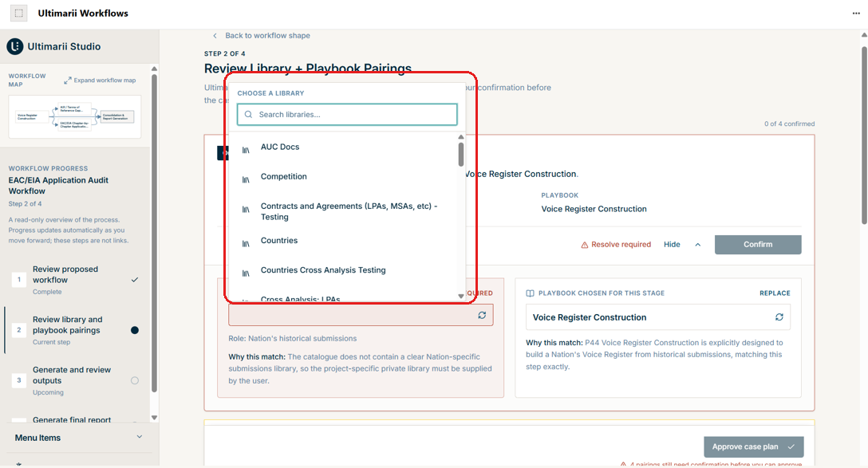The image size is (868, 468).
Task: Click the back chevron beside Back to workflow shape
Action: tap(215, 35)
